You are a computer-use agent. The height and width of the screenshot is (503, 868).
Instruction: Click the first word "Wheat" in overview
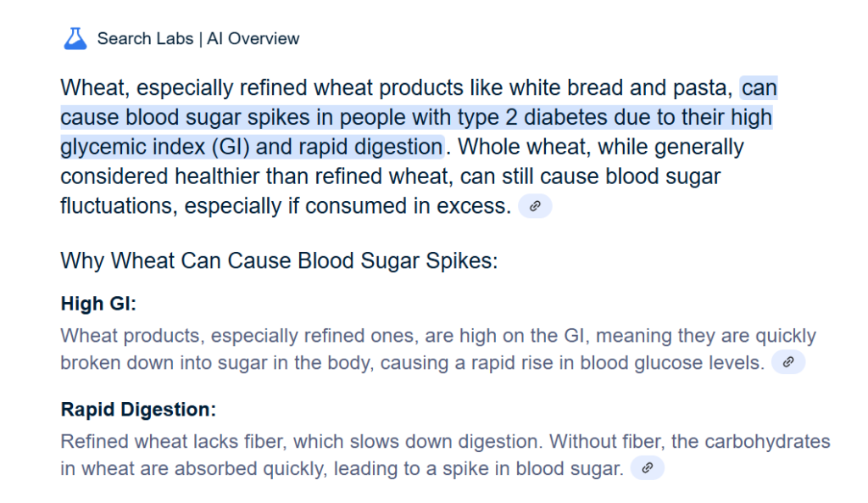point(93,88)
